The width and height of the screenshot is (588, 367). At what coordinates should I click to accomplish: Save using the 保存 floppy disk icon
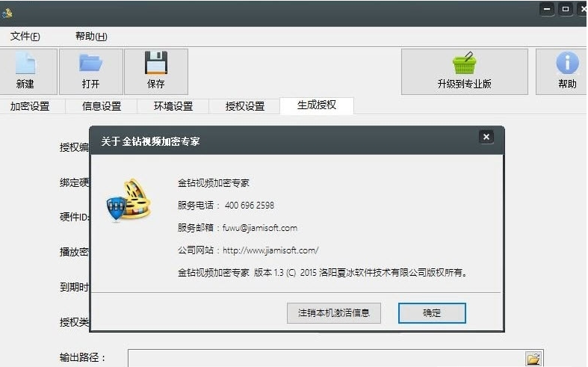click(156, 63)
